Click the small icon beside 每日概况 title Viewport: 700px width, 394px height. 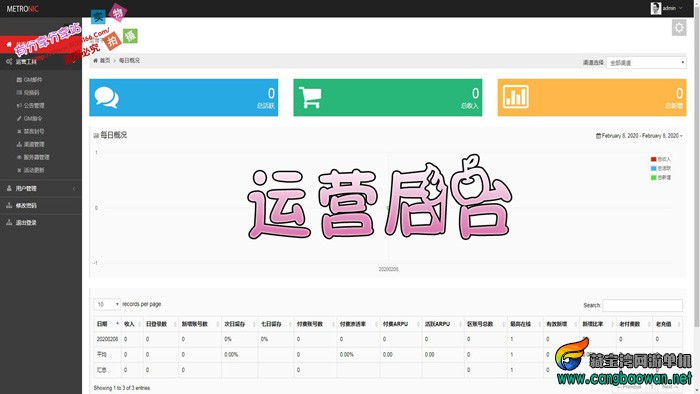(96, 135)
